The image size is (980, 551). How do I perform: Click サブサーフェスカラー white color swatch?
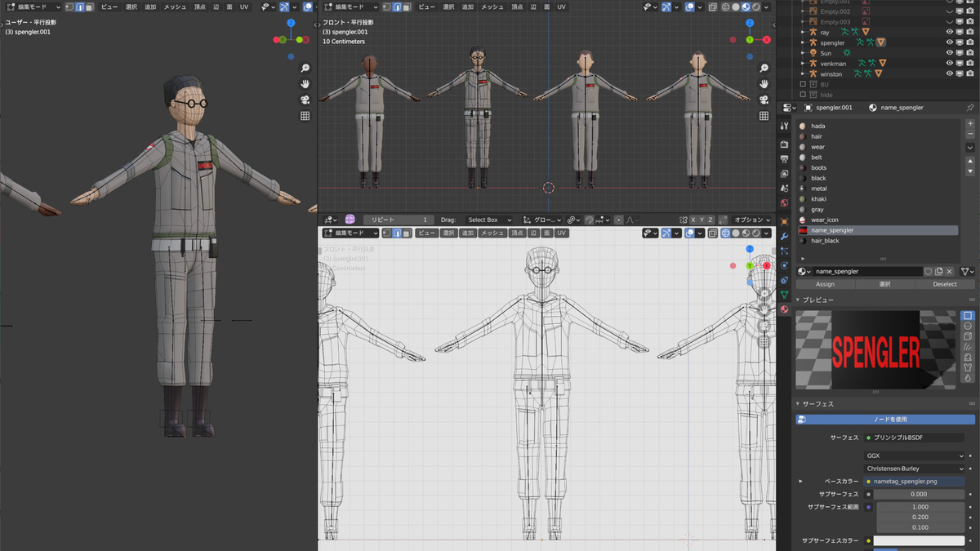(920, 540)
